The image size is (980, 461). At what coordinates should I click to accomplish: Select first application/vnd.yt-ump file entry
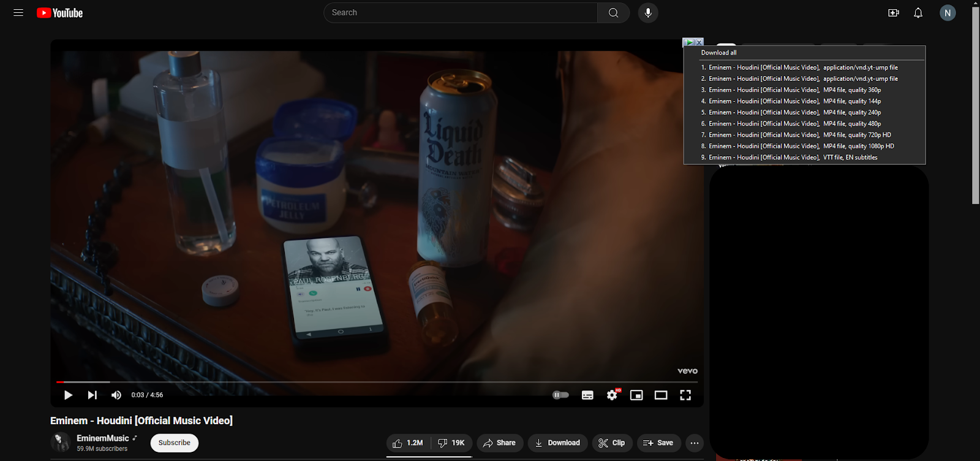point(804,67)
